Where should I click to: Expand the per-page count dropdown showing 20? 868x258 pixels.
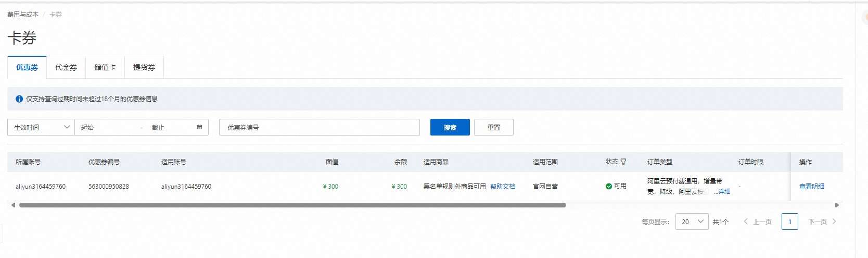[692, 222]
